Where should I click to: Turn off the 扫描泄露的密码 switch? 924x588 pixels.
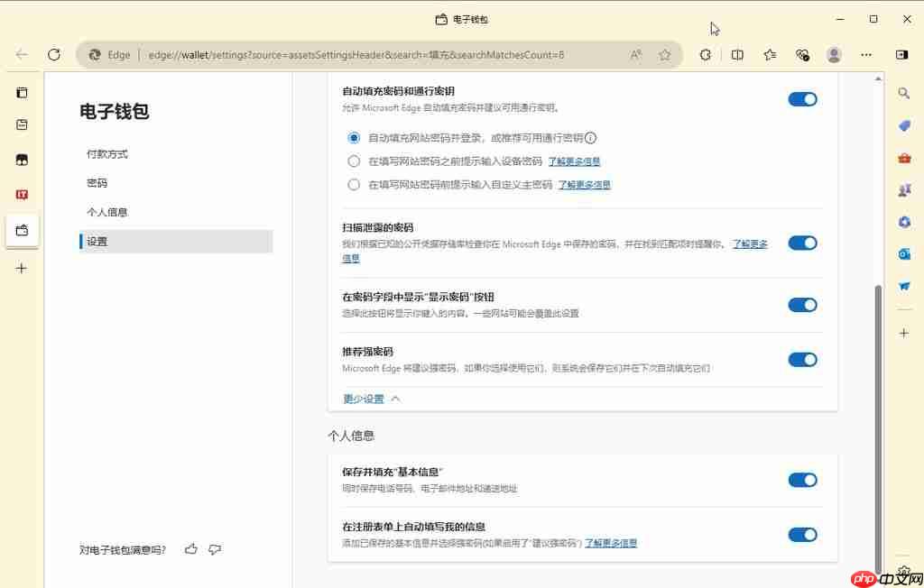(802, 243)
